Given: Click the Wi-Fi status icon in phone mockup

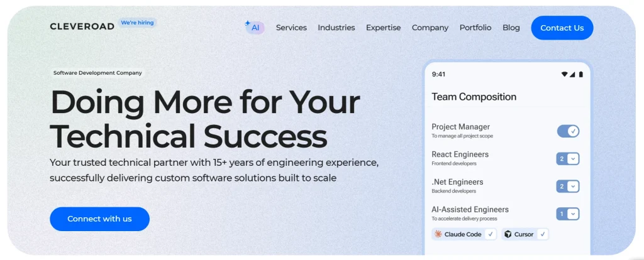Looking at the screenshot, I should [x=564, y=74].
